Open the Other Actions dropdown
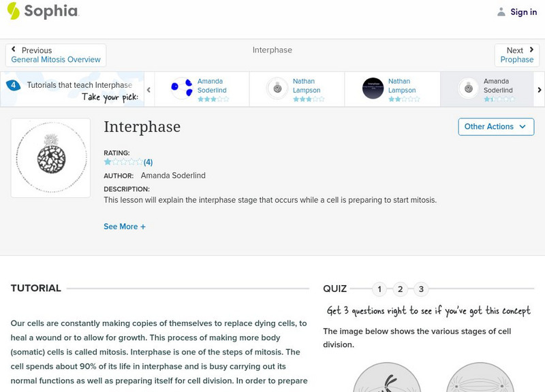The height and width of the screenshot is (392, 545). 495,127
